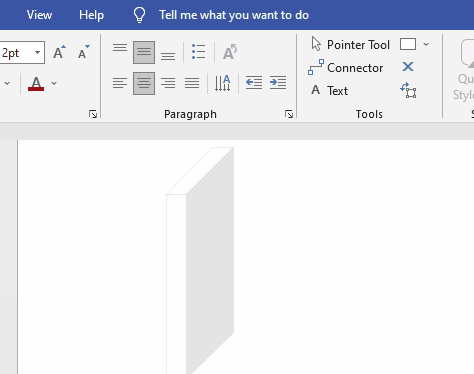Select the Pointer Tool

point(350,44)
